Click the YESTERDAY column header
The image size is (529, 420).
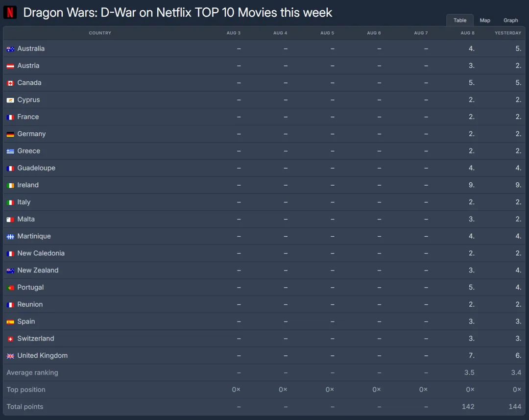tap(508, 33)
